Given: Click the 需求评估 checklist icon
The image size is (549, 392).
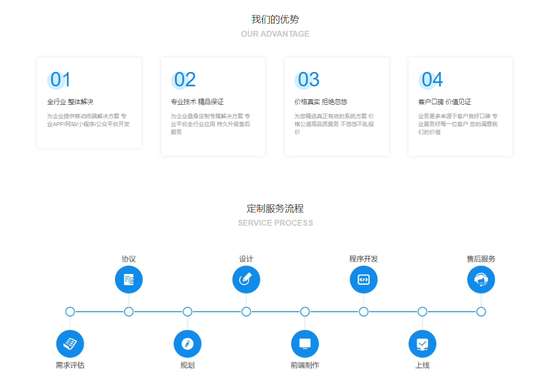Looking at the screenshot, I should 70,344.
